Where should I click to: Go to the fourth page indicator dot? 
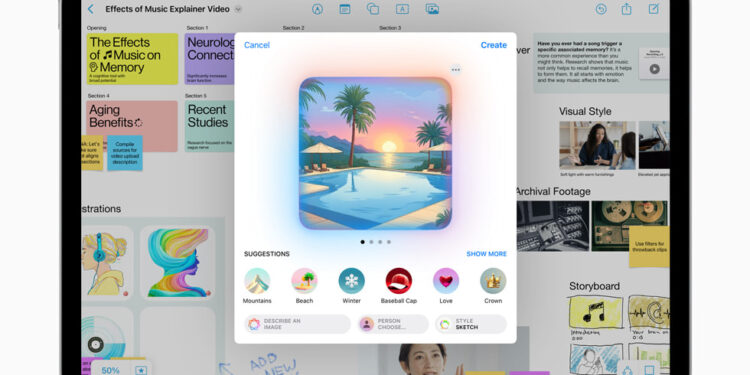[x=388, y=242]
